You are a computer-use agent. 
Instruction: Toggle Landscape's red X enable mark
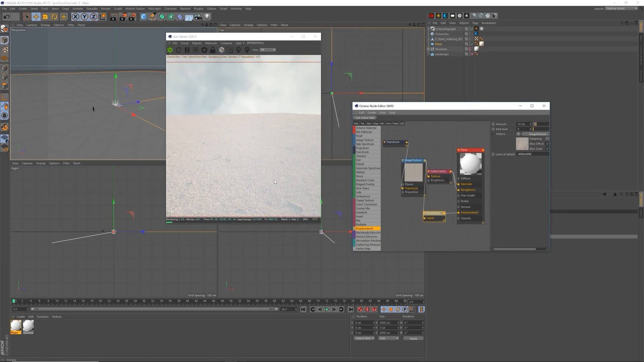pyautogui.click(x=472, y=54)
